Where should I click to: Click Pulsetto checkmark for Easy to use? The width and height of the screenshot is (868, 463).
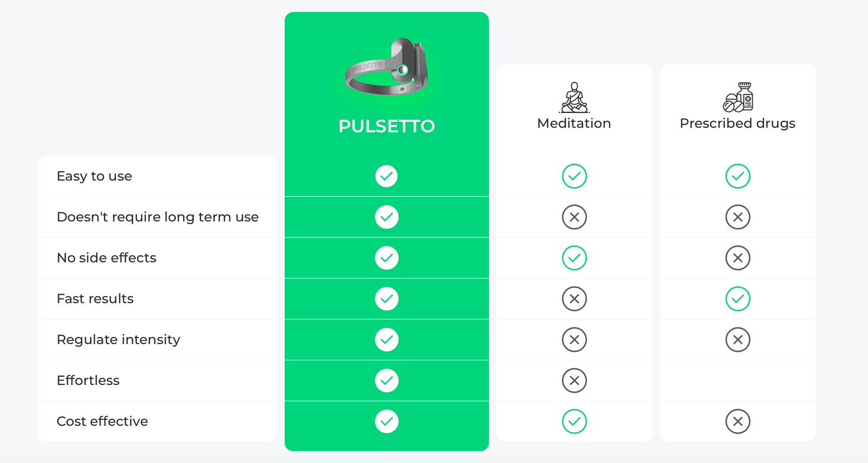386,176
